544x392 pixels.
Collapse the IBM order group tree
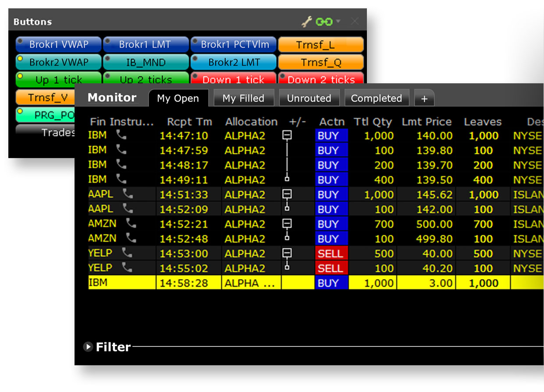coord(287,135)
